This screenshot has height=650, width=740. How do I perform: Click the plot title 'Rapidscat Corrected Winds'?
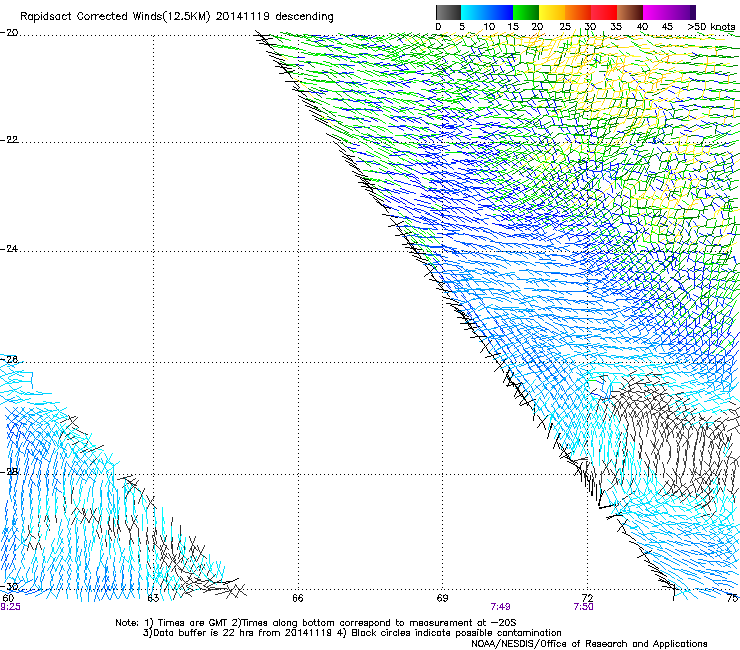click(91, 16)
